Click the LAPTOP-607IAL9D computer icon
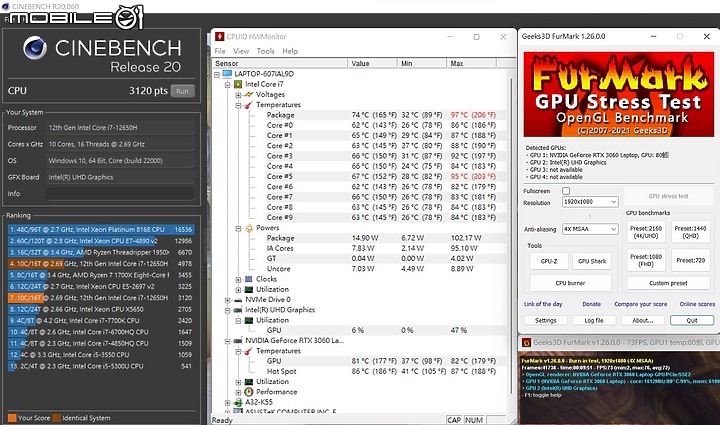This screenshot has height=425, width=720. 227,73
